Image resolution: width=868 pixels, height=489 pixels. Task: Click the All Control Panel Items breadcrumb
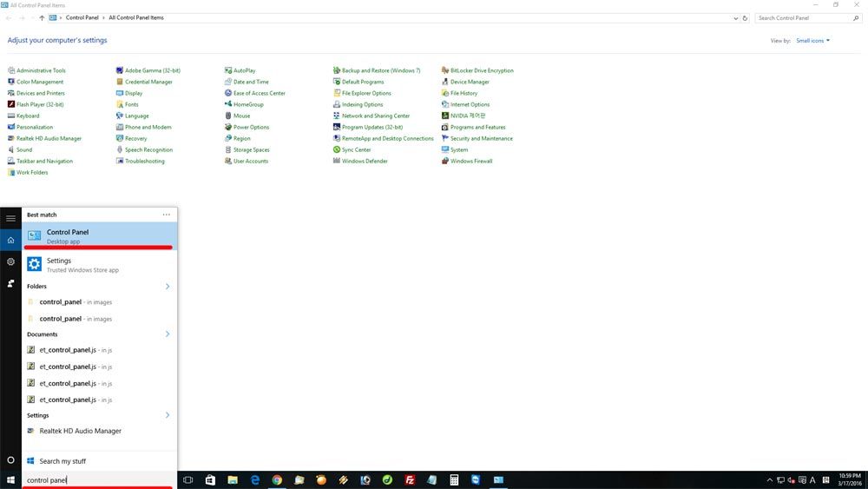coord(136,17)
